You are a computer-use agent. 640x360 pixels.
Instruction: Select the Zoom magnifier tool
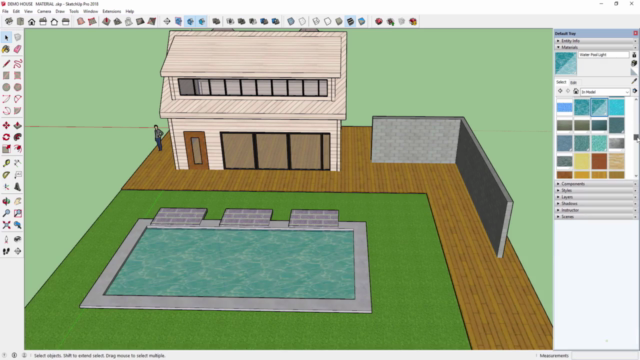[6, 213]
